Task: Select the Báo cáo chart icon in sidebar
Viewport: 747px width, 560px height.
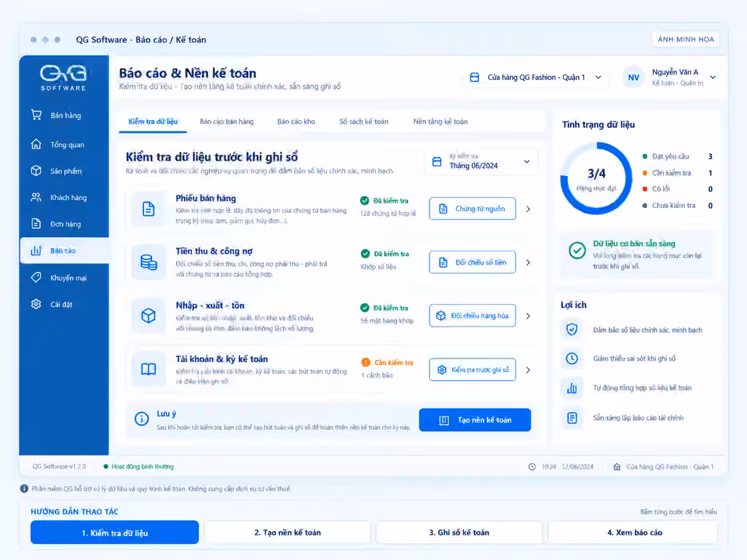Action: (36, 251)
